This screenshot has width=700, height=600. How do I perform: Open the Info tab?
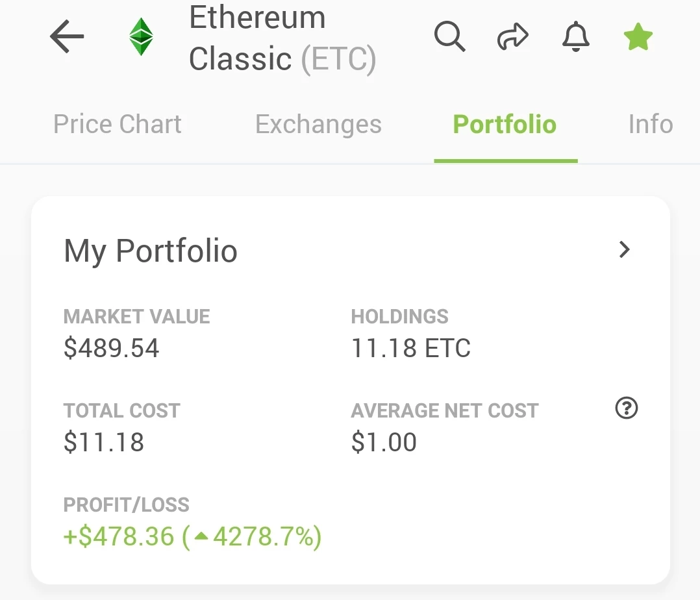click(x=651, y=124)
